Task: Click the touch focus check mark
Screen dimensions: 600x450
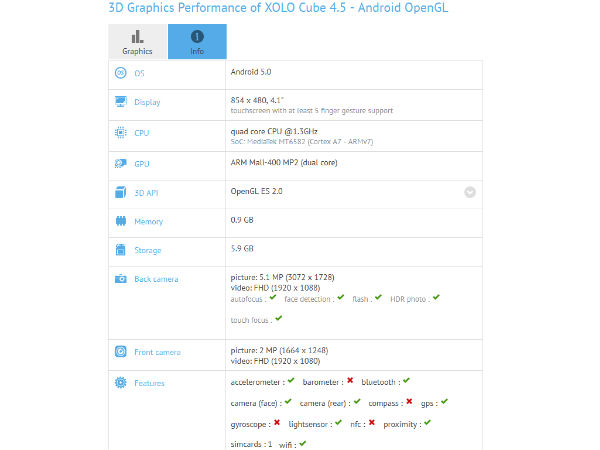Action: coord(279,318)
